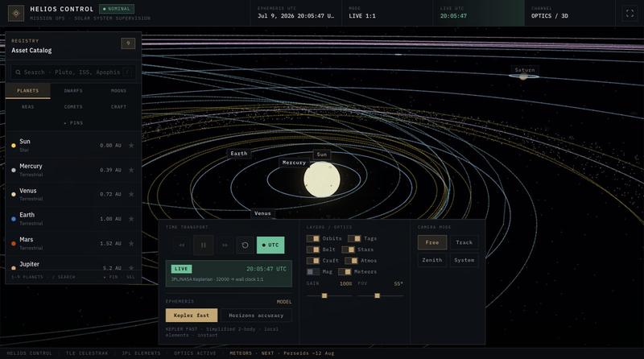This screenshot has height=359, width=644.
Task: Click the Mercury label in the viewport
Action: 294,163
